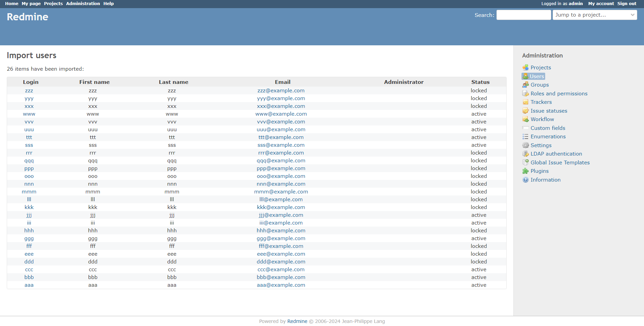This screenshot has height=326, width=644.
Task: Open the Enumerations sidebar link
Action: pyautogui.click(x=548, y=137)
